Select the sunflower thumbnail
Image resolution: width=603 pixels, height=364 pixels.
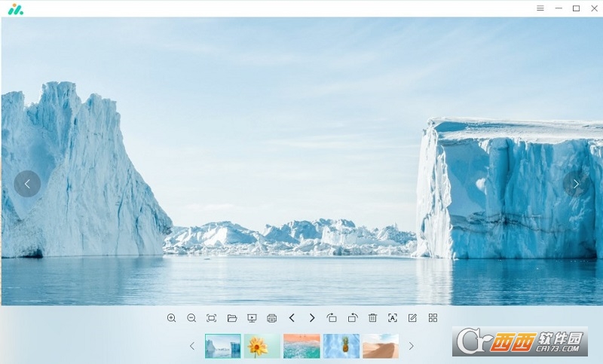(x=262, y=346)
